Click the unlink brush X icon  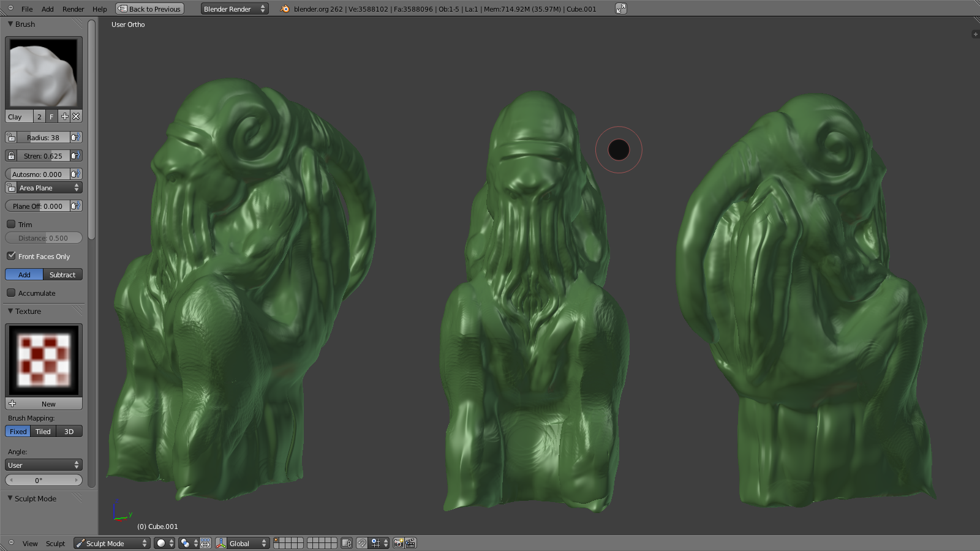pyautogui.click(x=76, y=116)
